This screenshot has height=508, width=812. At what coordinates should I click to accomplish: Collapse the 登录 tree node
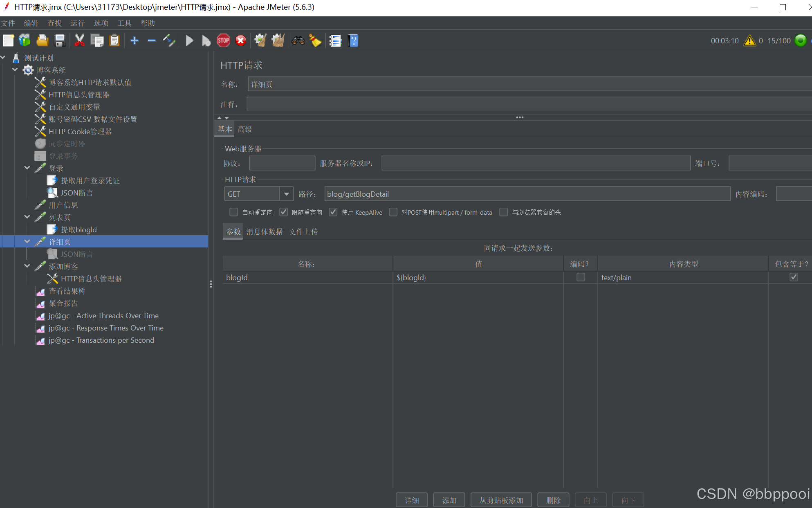[27, 168]
